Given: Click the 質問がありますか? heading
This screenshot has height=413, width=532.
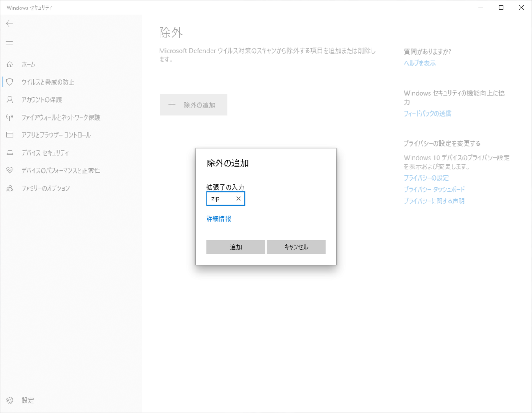Looking at the screenshot, I should tap(427, 51).
